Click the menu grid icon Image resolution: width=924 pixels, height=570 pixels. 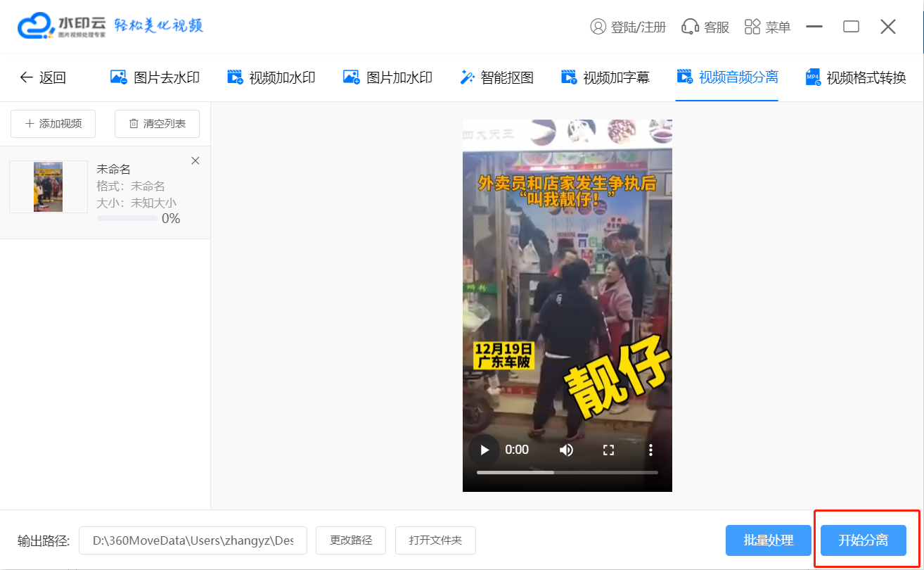752,27
